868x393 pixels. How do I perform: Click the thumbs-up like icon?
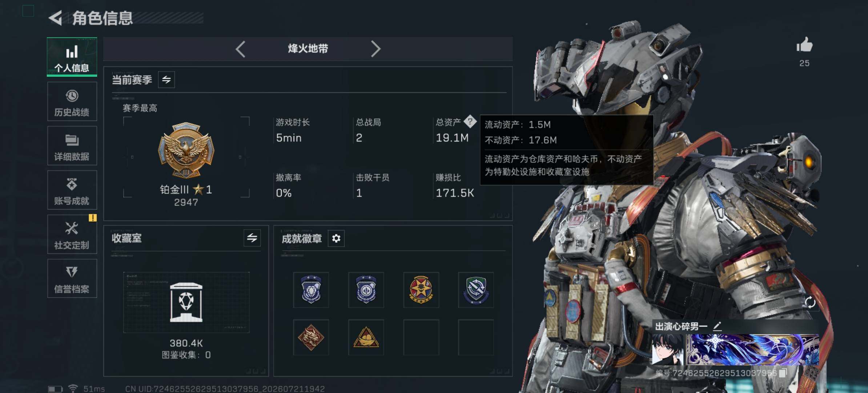click(804, 45)
